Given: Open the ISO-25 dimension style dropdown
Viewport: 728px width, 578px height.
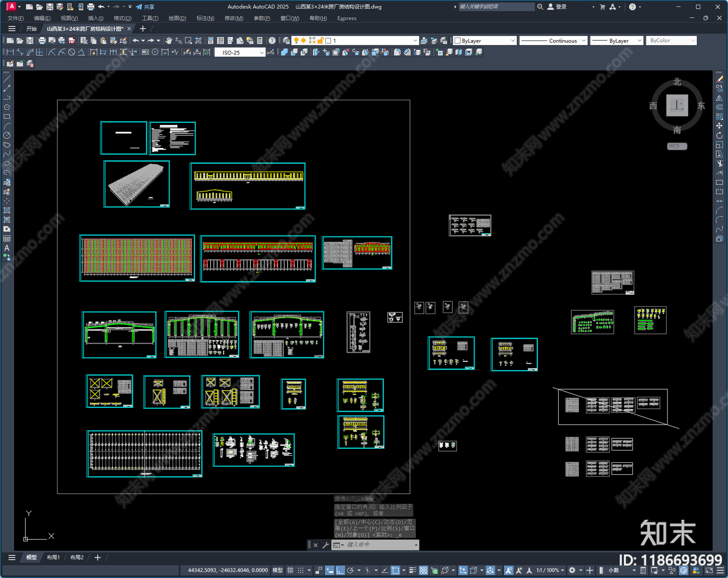Looking at the screenshot, I should click(x=240, y=52).
